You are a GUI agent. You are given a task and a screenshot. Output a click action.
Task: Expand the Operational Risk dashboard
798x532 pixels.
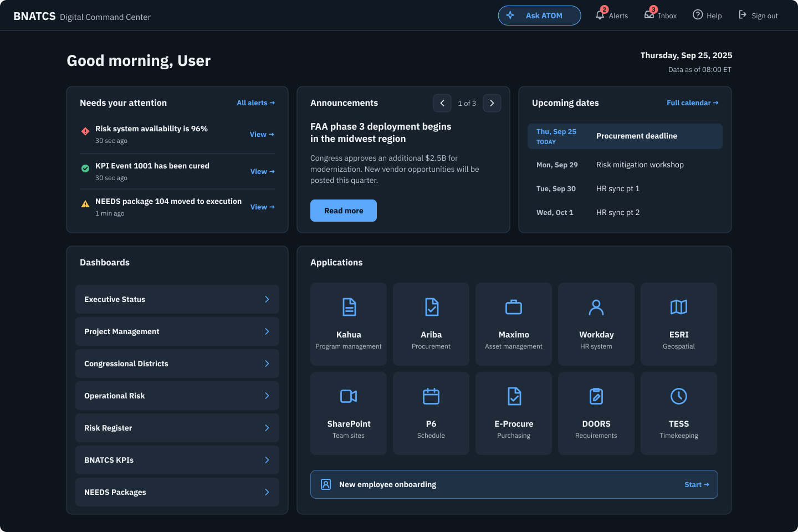(177, 396)
